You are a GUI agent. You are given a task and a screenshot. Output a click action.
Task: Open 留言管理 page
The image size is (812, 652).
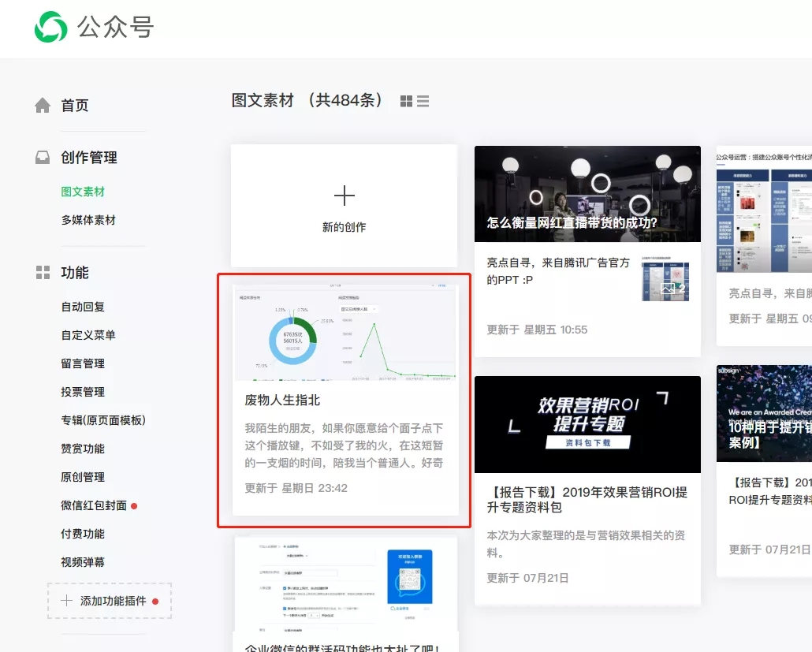pos(83,363)
